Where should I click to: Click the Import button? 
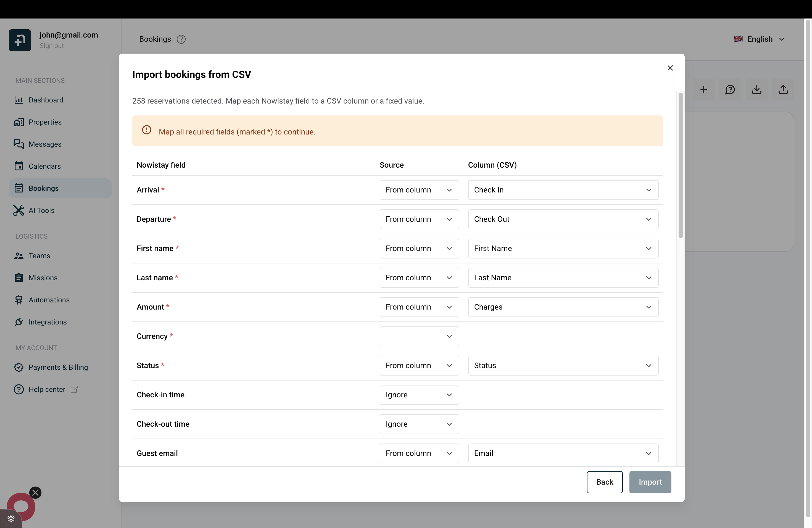pos(650,482)
